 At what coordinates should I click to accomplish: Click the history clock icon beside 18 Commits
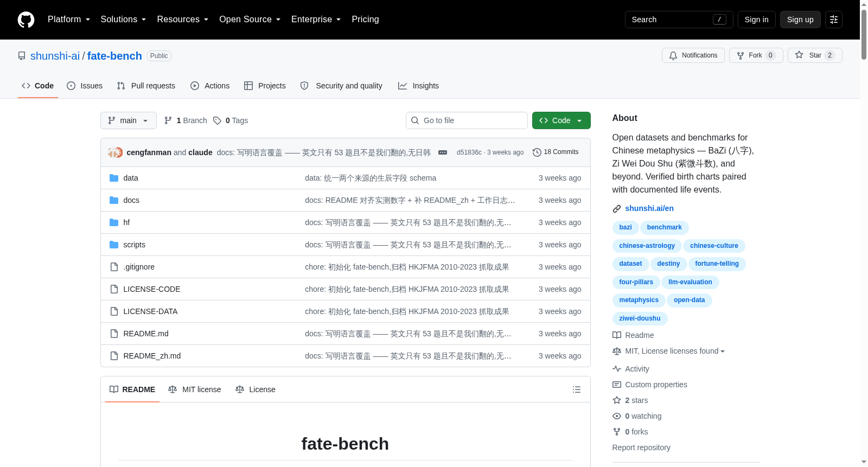click(537, 152)
